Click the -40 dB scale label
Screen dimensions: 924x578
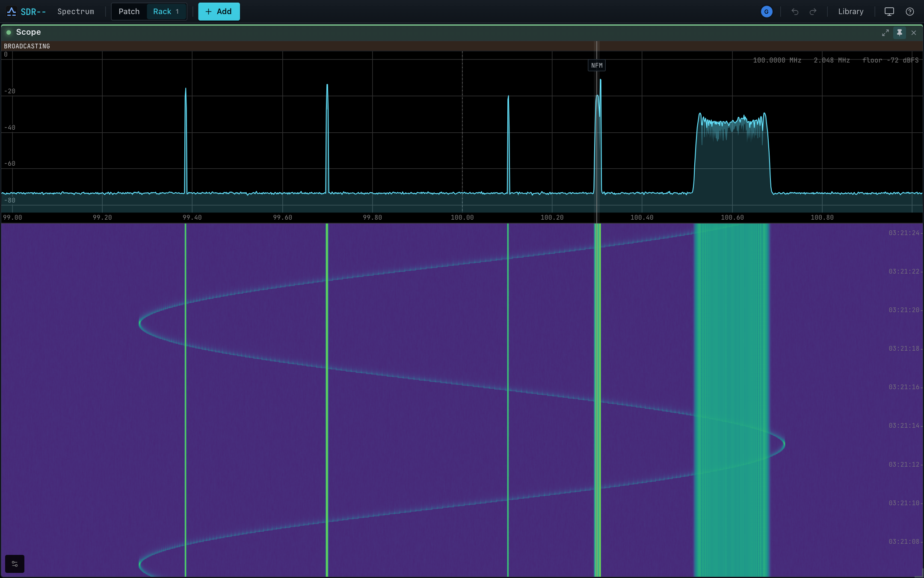[x=10, y=128]
